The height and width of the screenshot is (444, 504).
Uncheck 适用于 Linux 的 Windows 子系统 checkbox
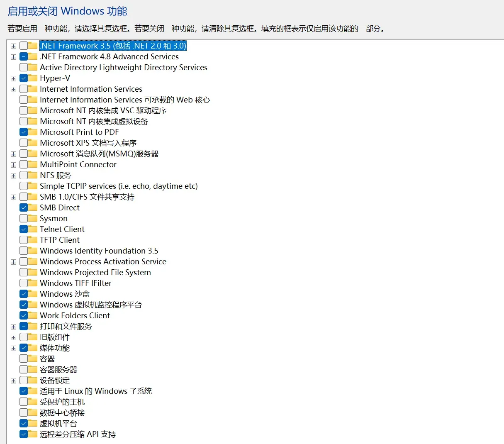click(x=24, y=391)
